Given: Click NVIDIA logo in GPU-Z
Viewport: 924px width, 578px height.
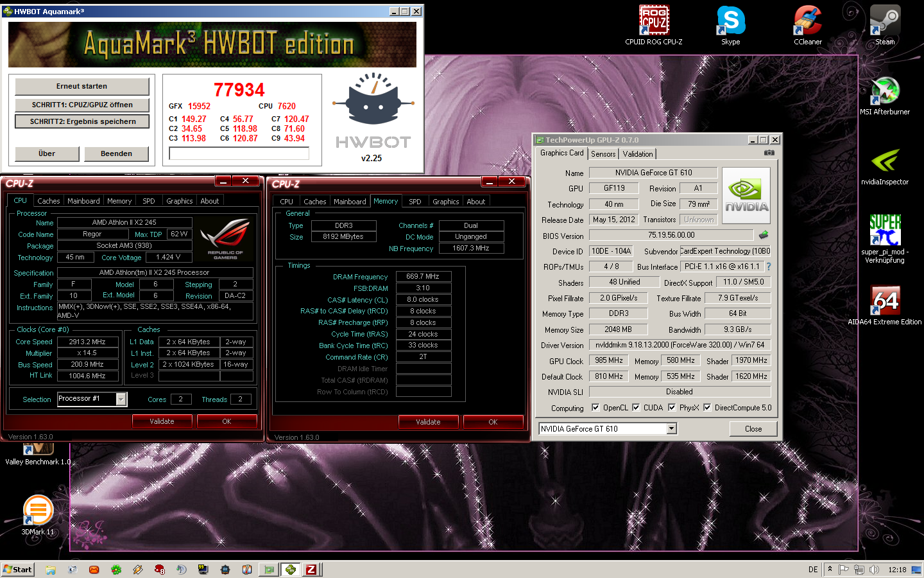Looking at the screenshot, I should click(746, 195).
